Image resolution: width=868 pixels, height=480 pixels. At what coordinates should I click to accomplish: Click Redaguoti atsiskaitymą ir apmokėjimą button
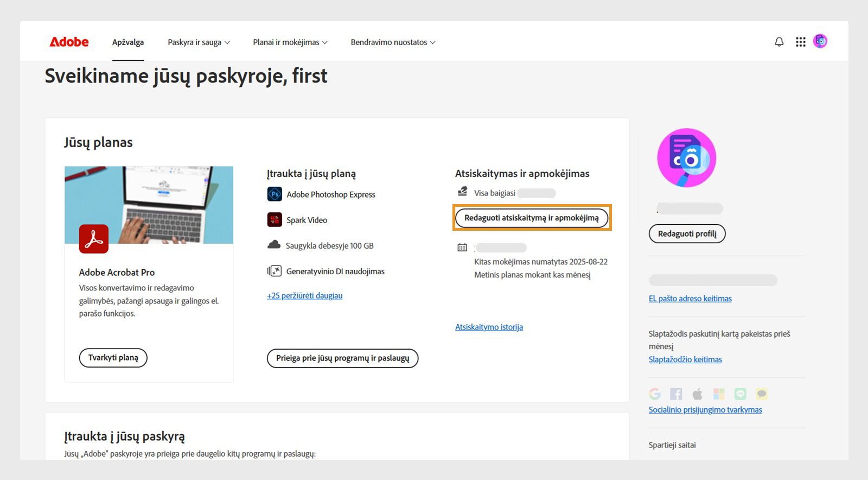tap(532, 218)
